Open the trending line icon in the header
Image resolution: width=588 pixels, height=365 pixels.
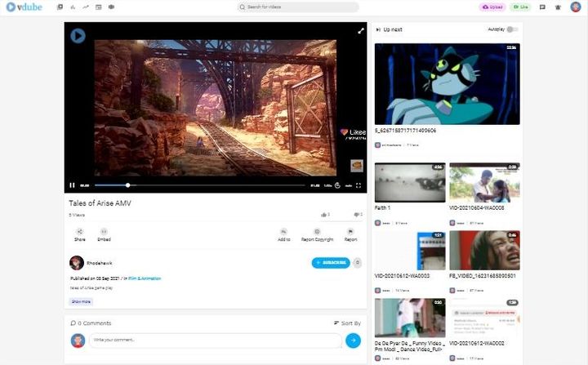(x=86, y=7)
